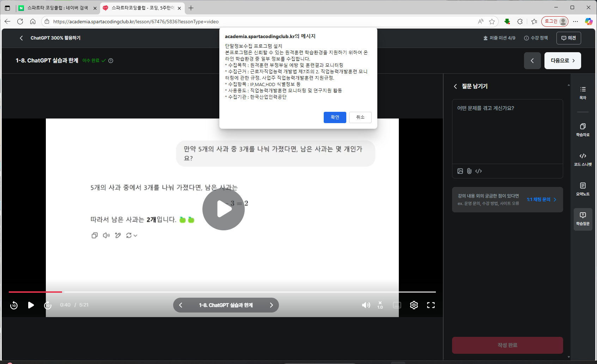This screenshot has width=597, height=364.
Task: Click the address bar URL
Action: [136, 22]
